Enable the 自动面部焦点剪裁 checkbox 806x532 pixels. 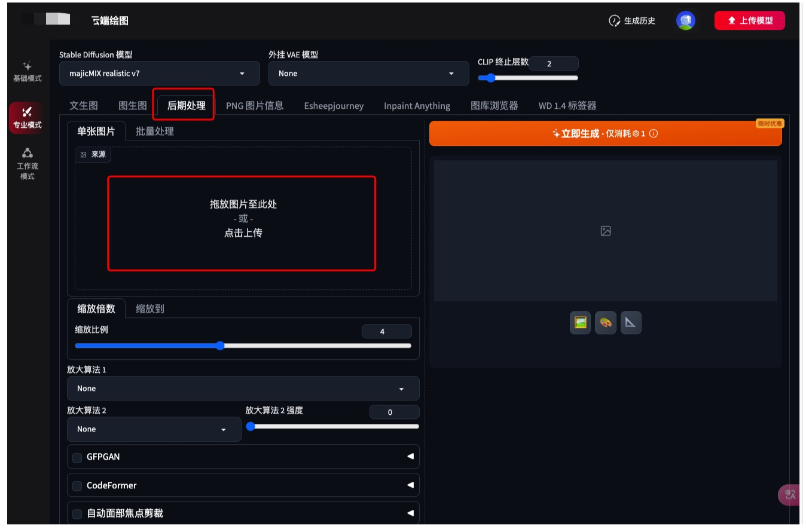click(x=77, y=513)
